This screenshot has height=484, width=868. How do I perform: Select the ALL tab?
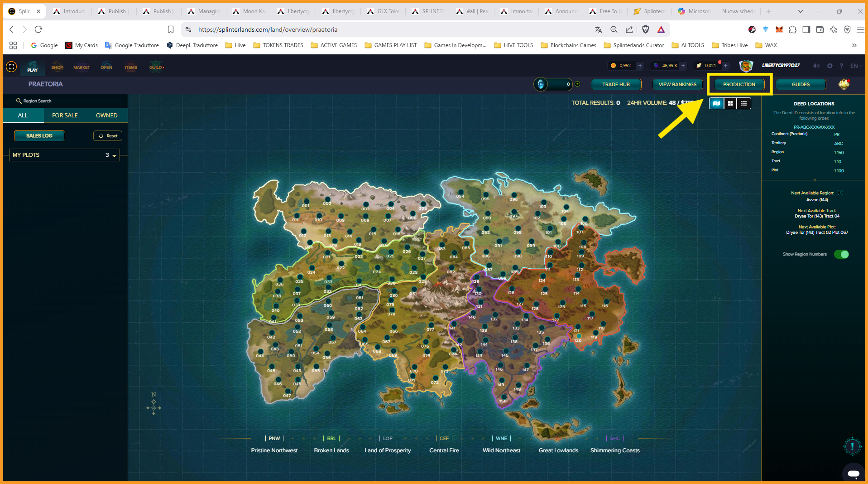(x=23, y=116)
